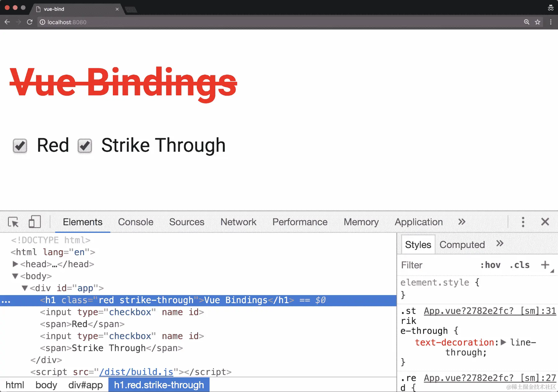Image resolution: width=558 pixels, height=392 pixels.
Task: Click the incognito icon in title bar
Action: (551, 7)
